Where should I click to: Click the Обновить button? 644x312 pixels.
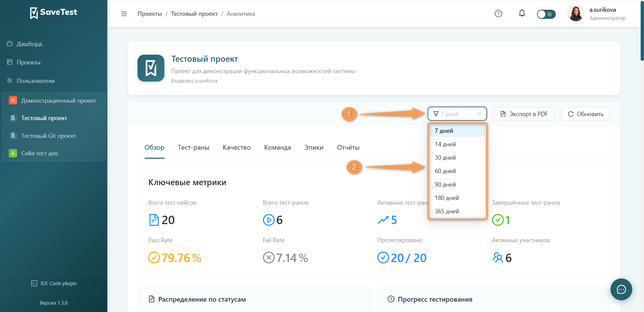(x=585, y=114)
